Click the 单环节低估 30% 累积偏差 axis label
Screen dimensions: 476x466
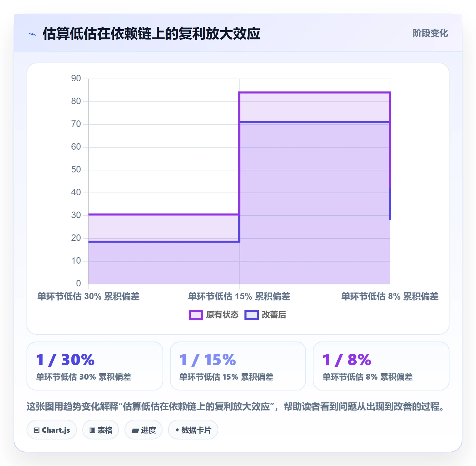[x=88, y=297]
